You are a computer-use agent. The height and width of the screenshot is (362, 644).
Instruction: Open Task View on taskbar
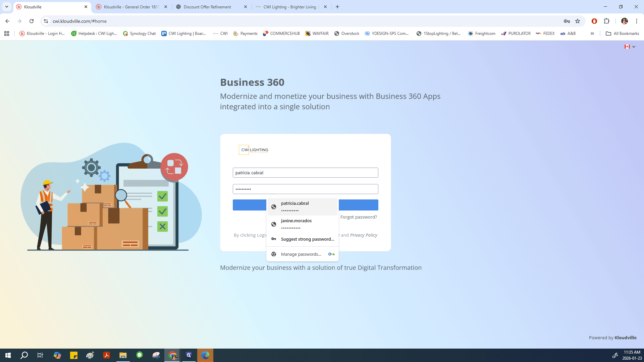pos(40,355)
